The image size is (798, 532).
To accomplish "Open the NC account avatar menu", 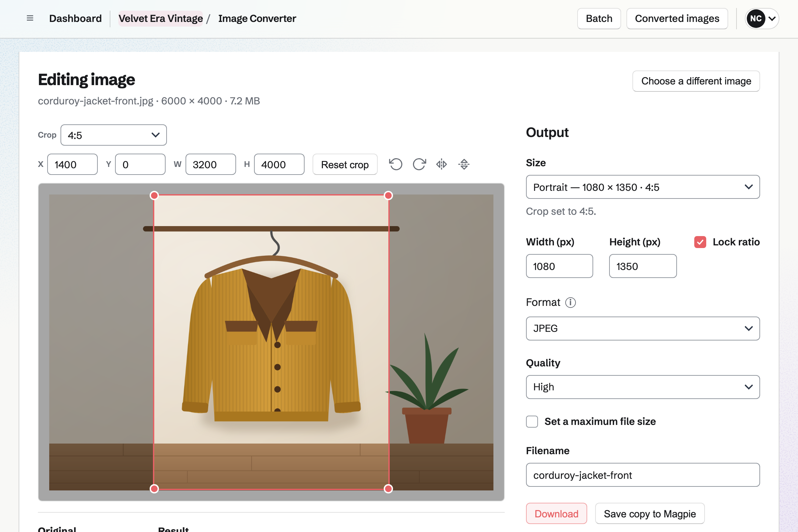I will [762, 19].
